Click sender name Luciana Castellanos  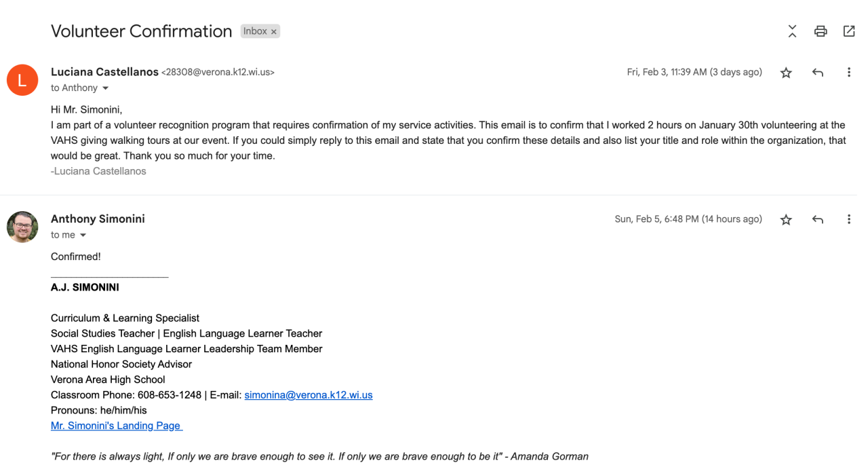[x=104, y=72]
